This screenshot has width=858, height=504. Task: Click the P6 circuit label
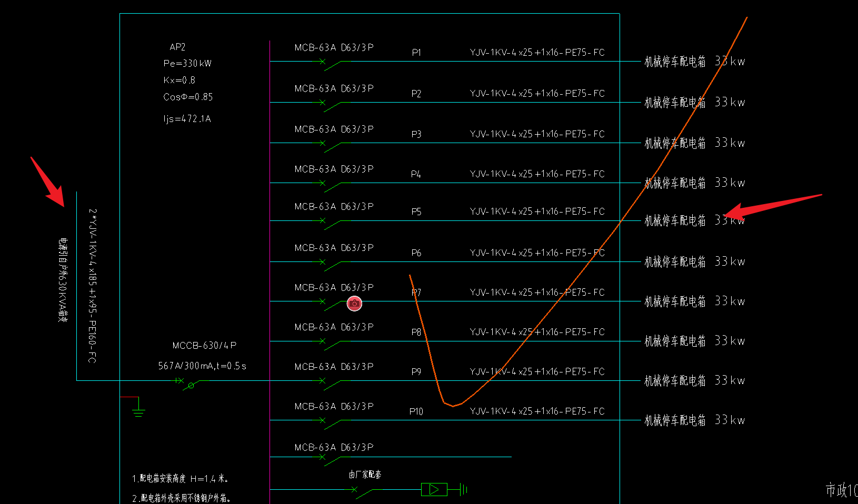click(x=416, y=253)
